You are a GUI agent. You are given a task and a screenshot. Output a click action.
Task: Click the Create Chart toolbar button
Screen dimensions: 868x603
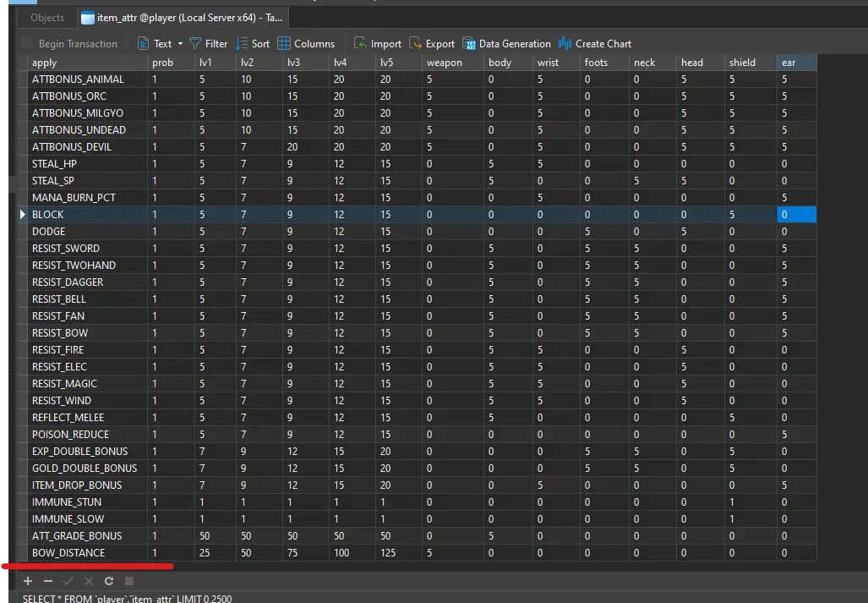[595, 44]
